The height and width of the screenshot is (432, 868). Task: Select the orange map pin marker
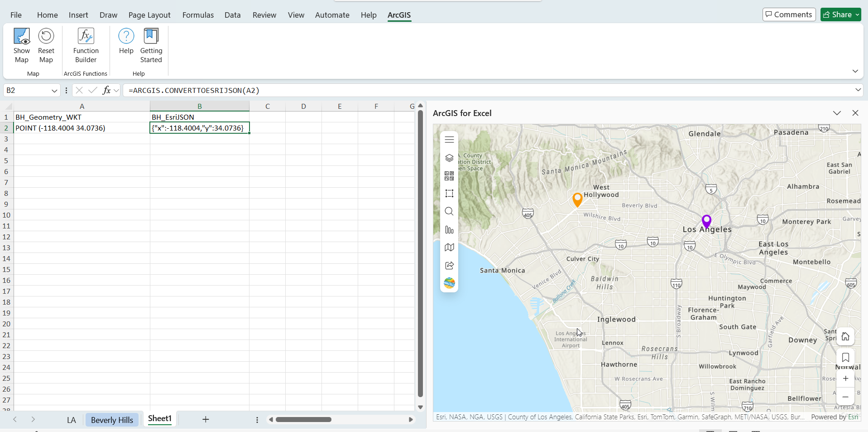[x=577, y=199]
